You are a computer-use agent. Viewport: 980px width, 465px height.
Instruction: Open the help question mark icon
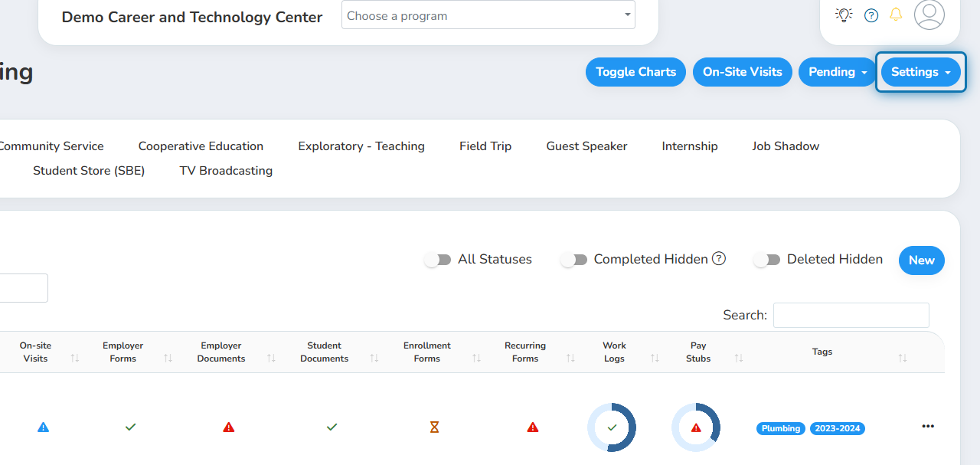click(871, 15)
